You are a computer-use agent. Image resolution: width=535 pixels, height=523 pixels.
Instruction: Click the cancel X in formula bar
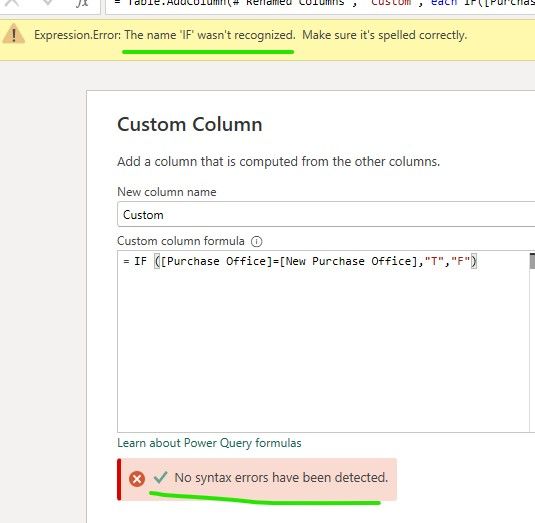coord(12,3)
